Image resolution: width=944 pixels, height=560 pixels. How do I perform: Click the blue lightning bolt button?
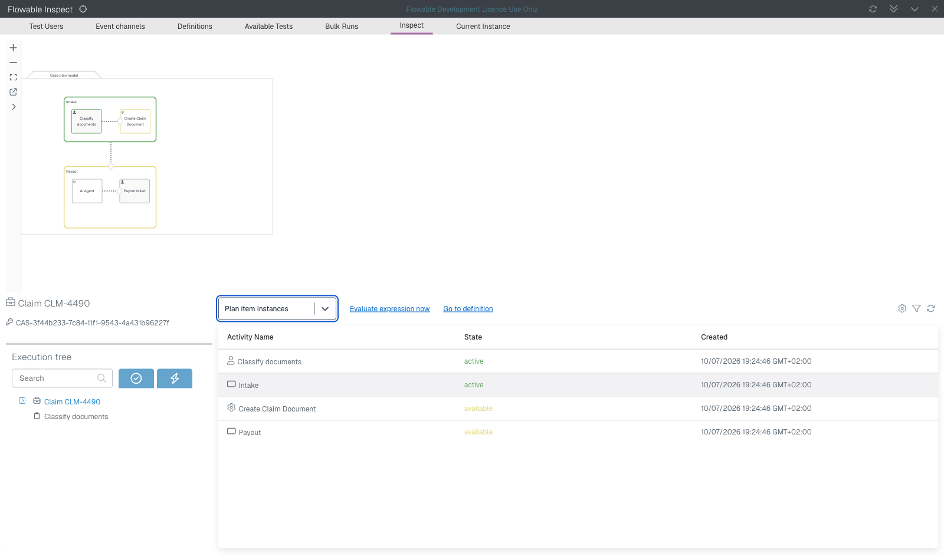coord(175,378)
